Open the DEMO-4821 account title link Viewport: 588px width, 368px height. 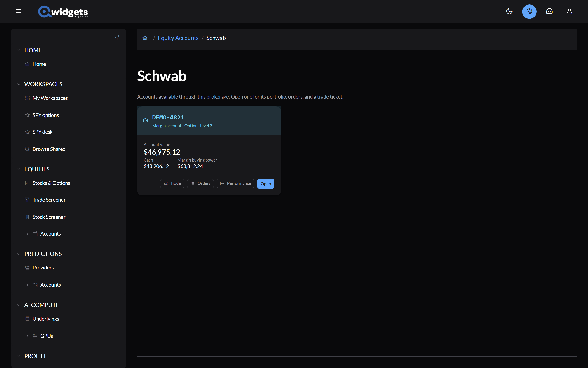pyautogui.click(x=168, y=118)
